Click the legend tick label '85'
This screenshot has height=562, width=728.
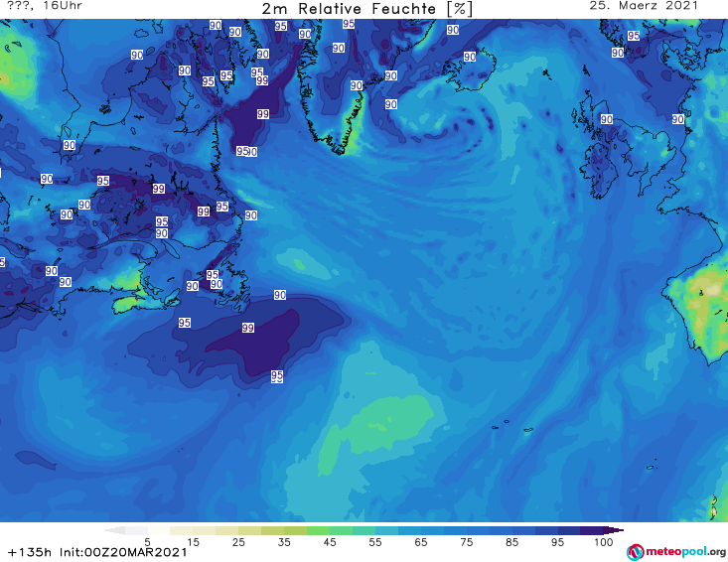pyautogui.click(x=512, y=542)
